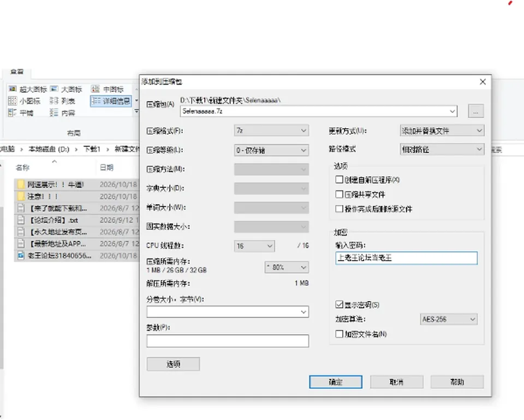This screenshot has height=420, width=524.
Task: Open 选项 button at bottom left
Action: [173, 364]
